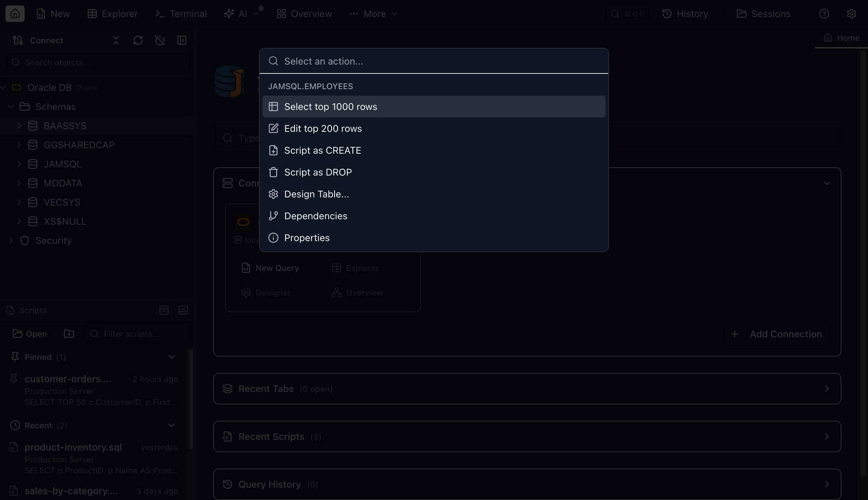The image size is (868, 500).
Task: Open the More menu in the top bar
Action: pyautogui.click(x=373, y=14)
